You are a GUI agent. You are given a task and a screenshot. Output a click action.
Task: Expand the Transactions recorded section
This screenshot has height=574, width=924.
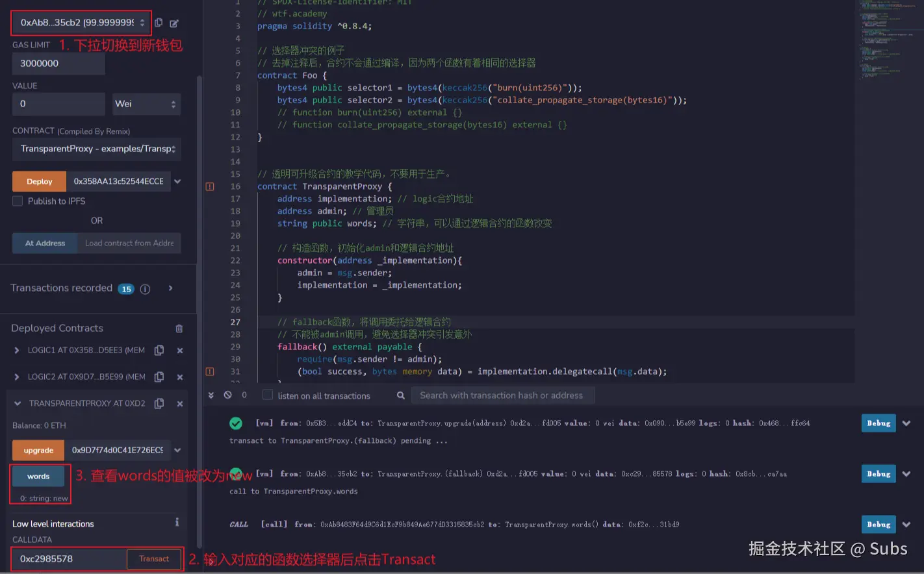pos(170,288)
